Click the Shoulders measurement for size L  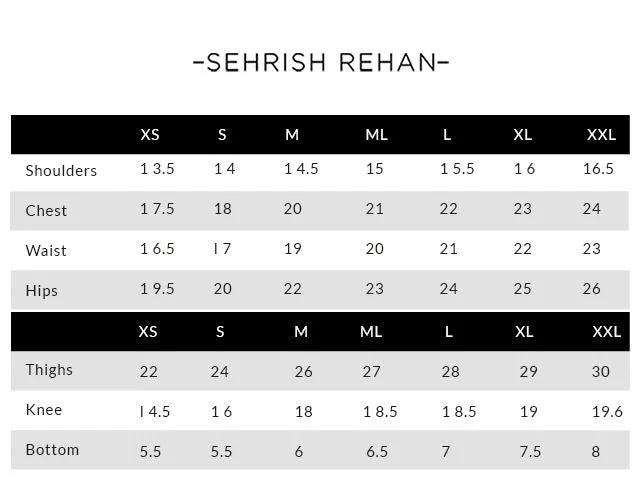click(457, 169)
